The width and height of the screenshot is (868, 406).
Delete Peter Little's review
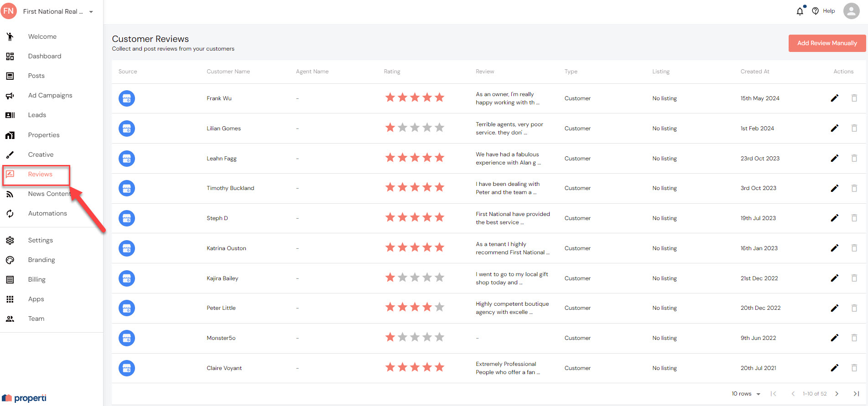[854, 308]
